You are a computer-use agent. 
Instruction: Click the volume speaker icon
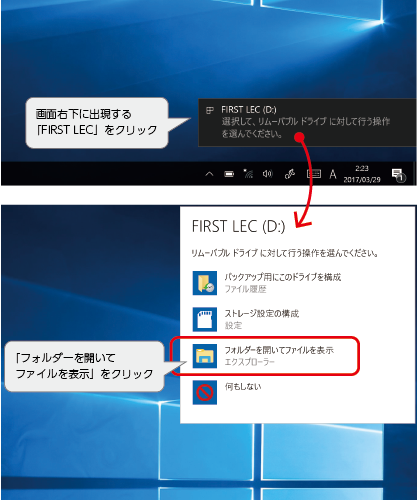268,174
